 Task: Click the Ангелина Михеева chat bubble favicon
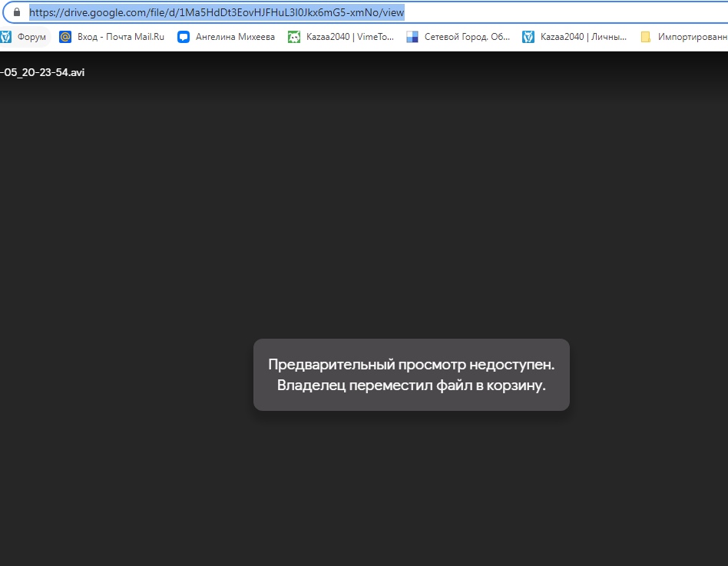pyautogui.click(x=184, y=37)
